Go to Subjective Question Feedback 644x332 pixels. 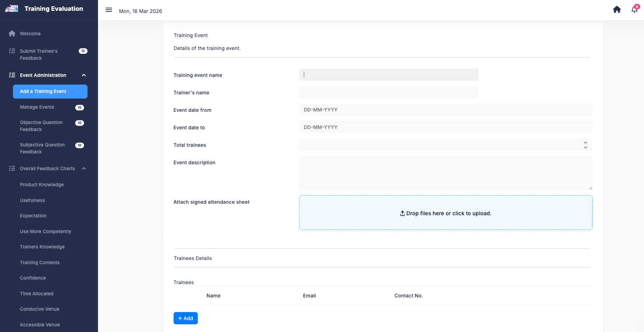coord(42,148)
